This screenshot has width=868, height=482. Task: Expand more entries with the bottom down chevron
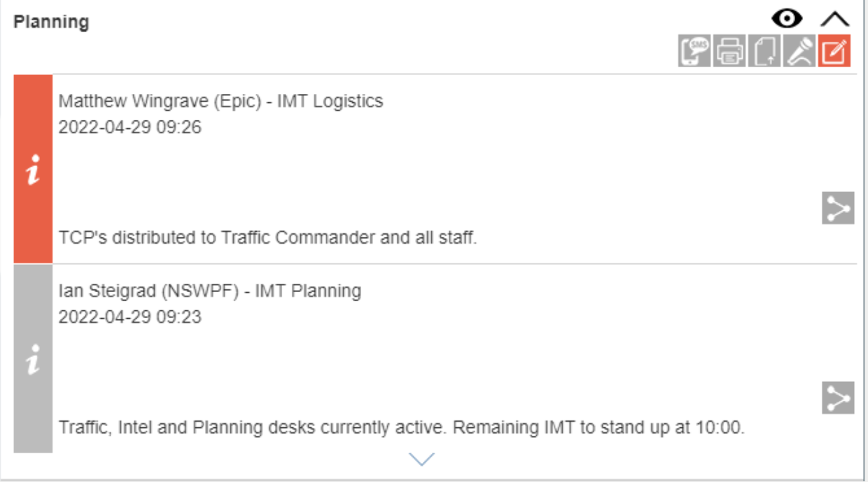tap(421, 459)
